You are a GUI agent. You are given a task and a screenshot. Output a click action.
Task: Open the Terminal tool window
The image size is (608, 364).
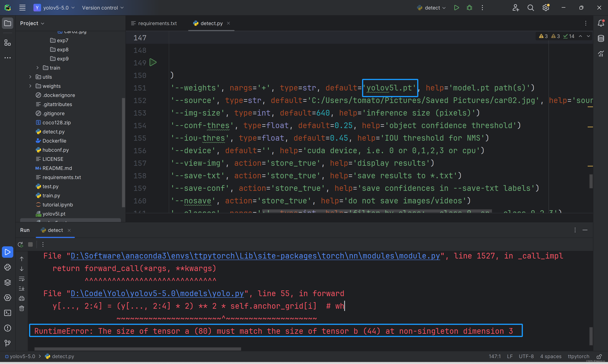8,313
